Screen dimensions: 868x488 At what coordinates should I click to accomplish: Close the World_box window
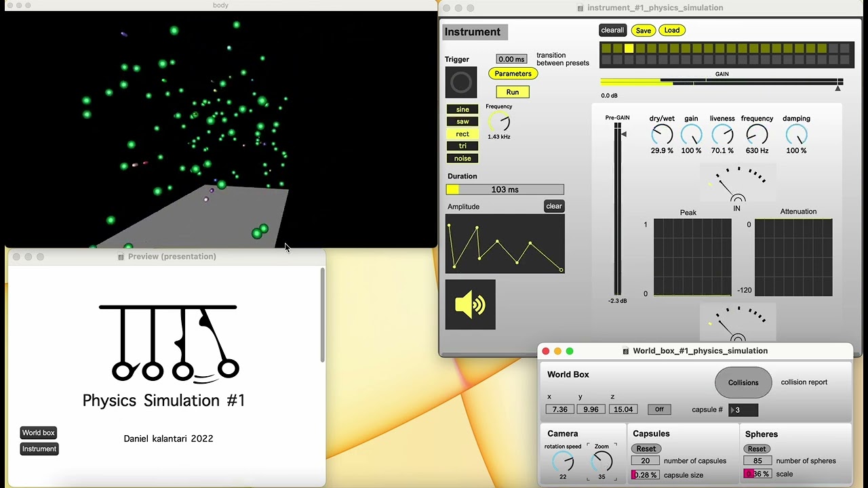click(x=546, y=351)
